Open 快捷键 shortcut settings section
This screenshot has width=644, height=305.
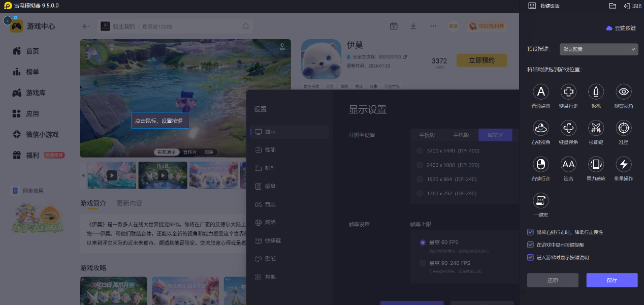[x=290, y=240]
